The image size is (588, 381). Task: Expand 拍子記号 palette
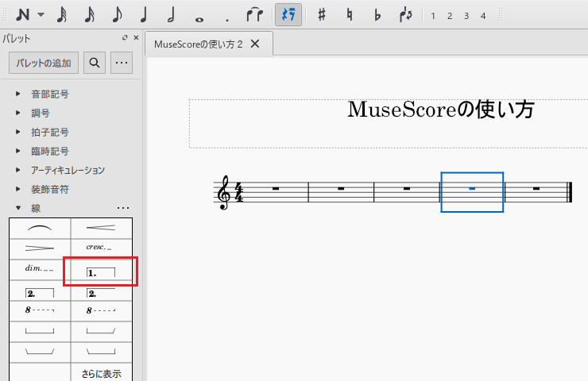point(18,132)
